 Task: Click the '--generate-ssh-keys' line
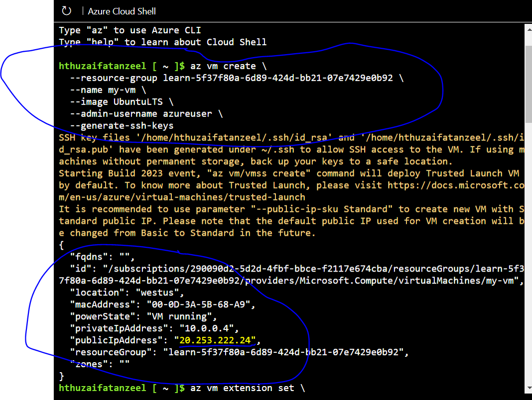coord(122,126)
